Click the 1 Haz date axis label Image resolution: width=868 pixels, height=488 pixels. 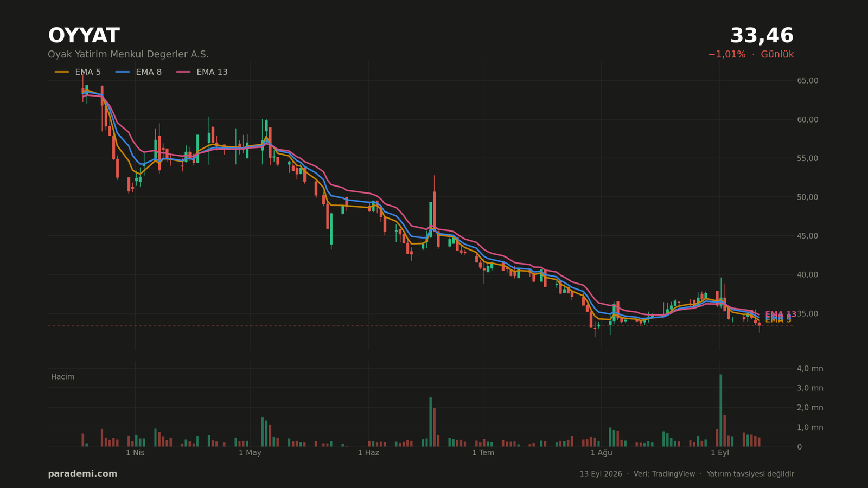[x=368, y=453]
